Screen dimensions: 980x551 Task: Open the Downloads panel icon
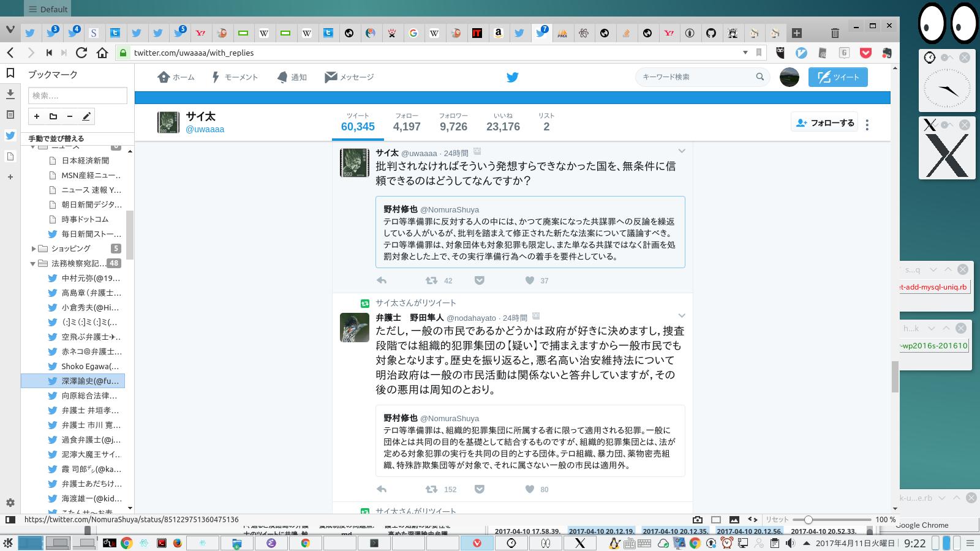click(10, 94)
